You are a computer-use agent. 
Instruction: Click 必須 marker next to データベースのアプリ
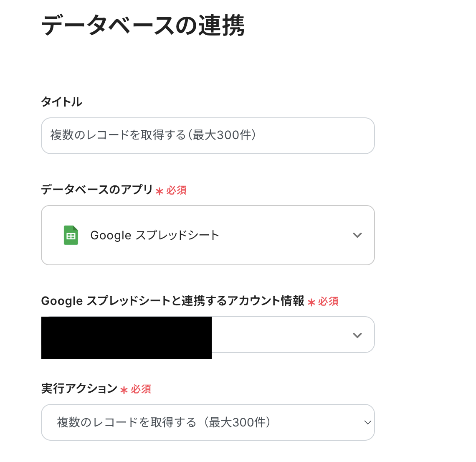coord(177,190)
